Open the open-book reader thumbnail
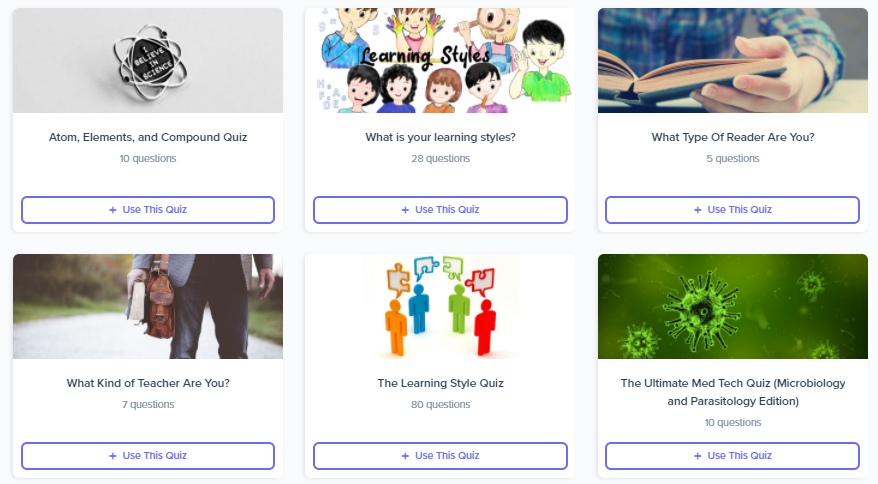 732,60
